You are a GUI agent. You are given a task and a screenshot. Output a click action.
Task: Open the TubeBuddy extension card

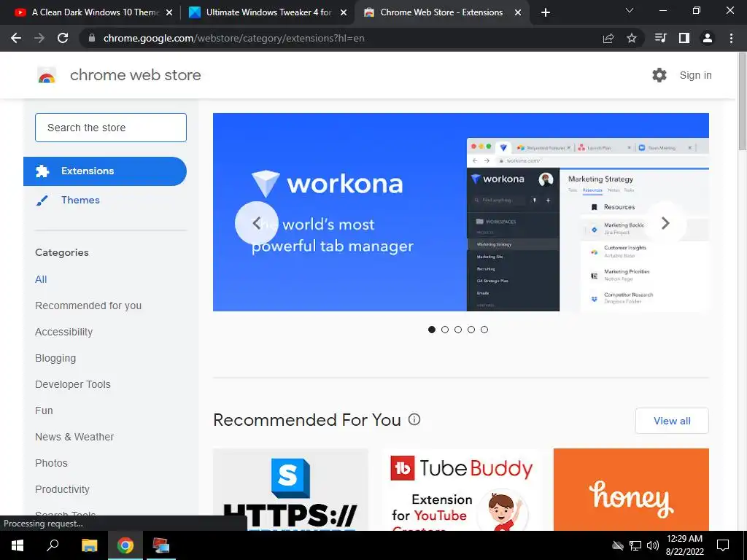click(461, 489)
